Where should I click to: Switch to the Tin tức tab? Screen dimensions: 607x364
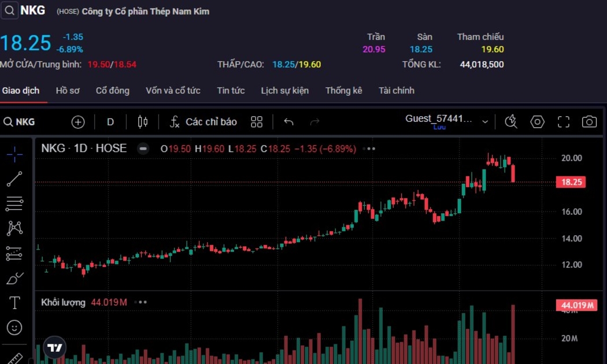[231, 91]
